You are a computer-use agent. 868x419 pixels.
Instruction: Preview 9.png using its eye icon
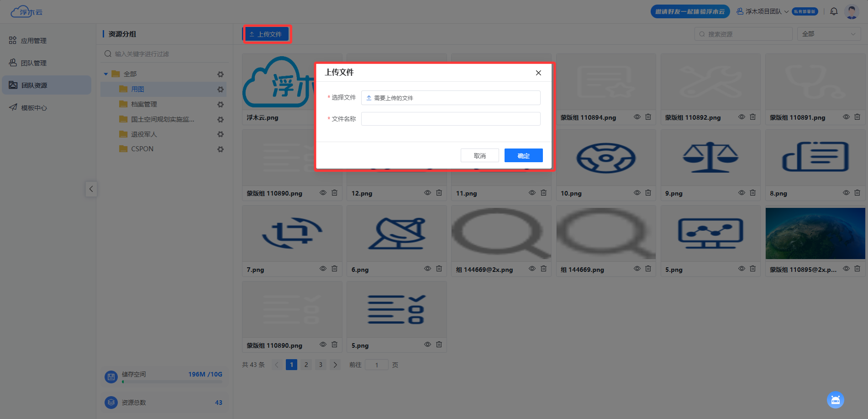pos(742,193)
